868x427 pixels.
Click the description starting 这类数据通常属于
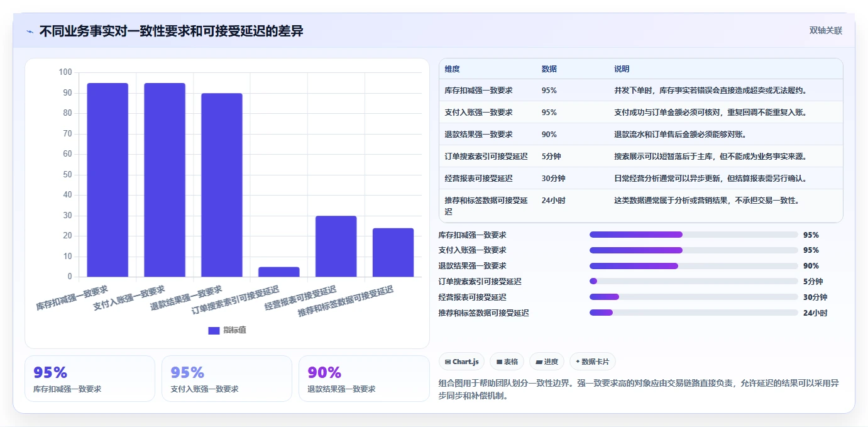click(706, 201)
